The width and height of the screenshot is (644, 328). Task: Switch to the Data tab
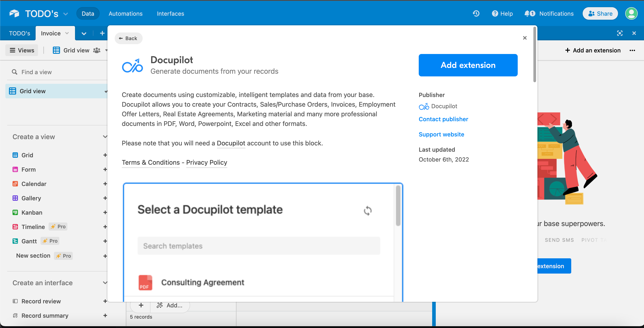pyautogui.click(x=88, y=13)
